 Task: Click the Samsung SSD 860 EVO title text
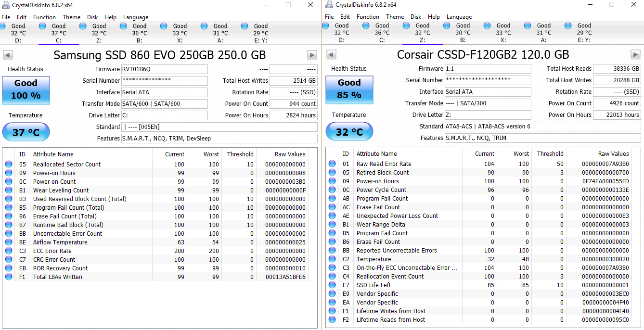pos(159,55)
